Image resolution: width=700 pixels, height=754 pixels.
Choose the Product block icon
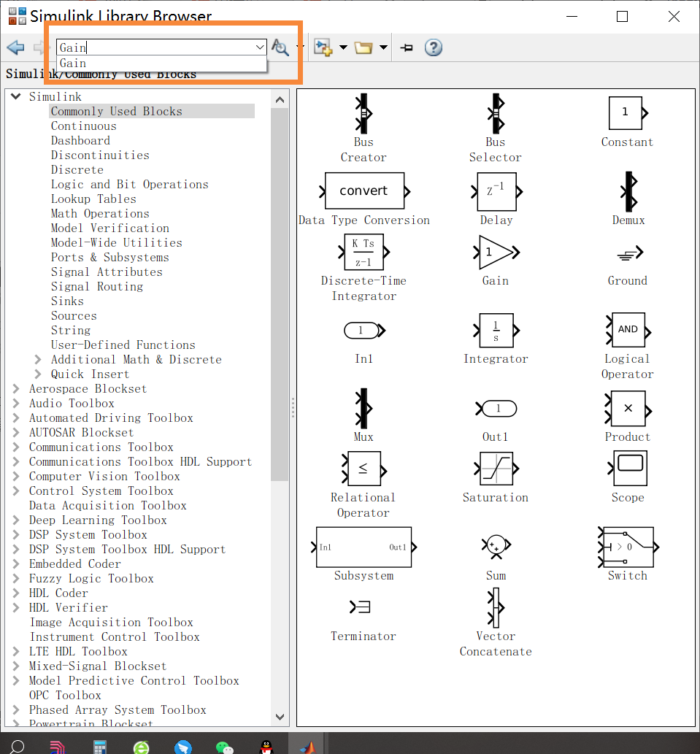click(x=628, y=408)
